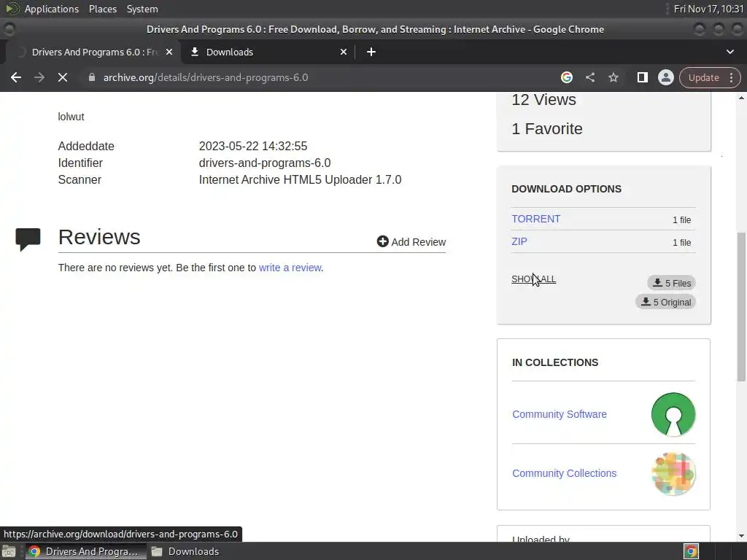The height and width of the screenshot is (560, 747).
Task: Open the Community Collections thumbnail image
Action: pos(673,474)
